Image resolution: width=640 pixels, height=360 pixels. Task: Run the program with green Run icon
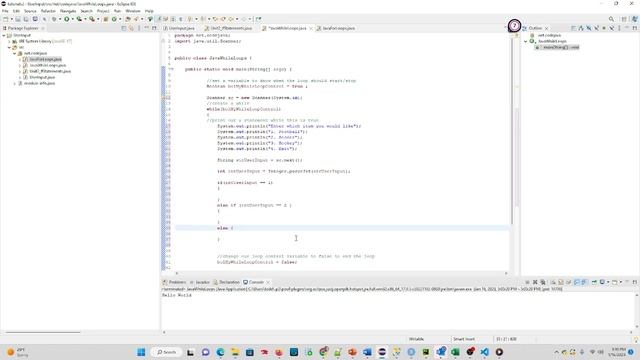click(x=67, y=19)
